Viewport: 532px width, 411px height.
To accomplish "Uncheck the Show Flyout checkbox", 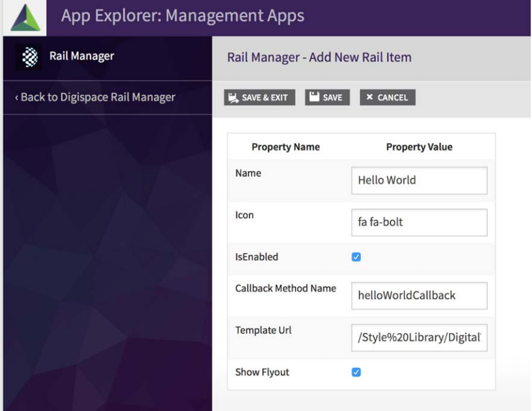I will (x=356, y=372).
